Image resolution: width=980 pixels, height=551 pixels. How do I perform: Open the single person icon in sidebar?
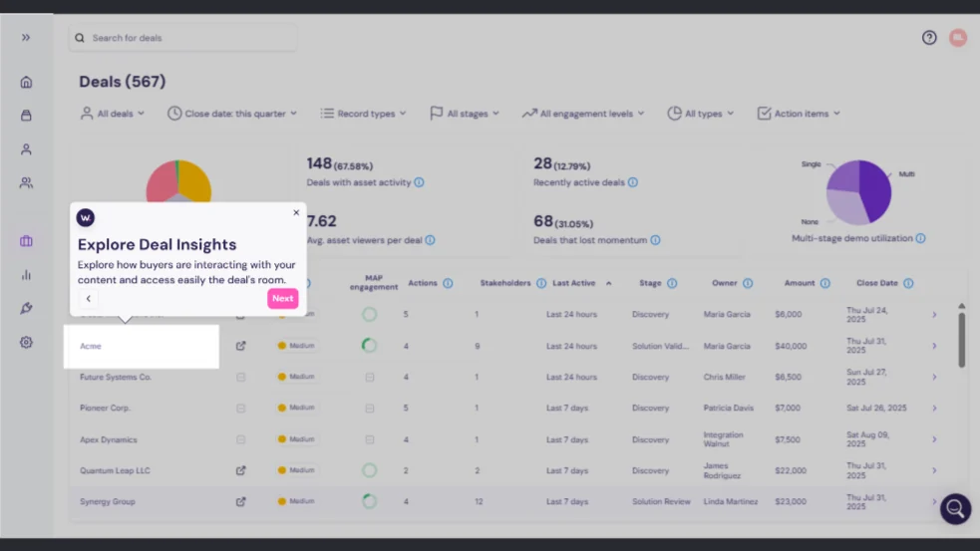26,149
